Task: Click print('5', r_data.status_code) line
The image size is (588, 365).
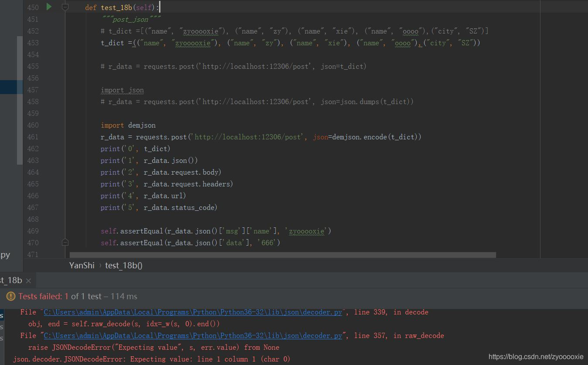Action: coord(159,207)
